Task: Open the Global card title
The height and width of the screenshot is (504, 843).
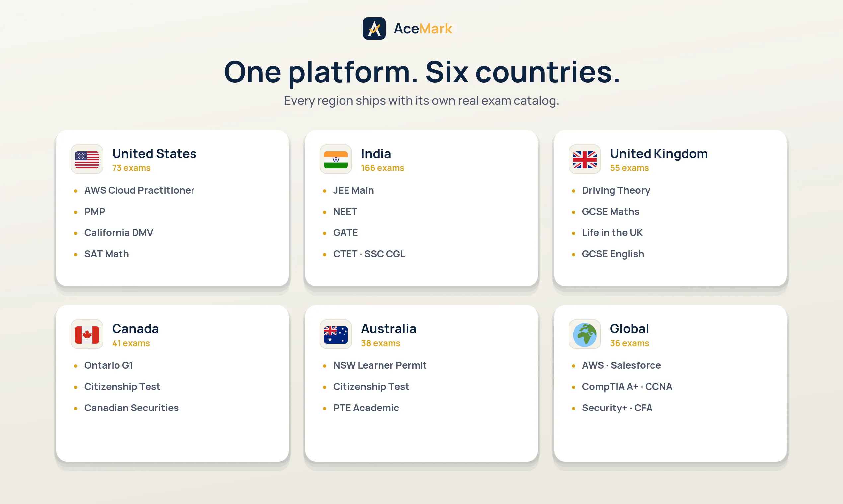Action: [629, 328]
